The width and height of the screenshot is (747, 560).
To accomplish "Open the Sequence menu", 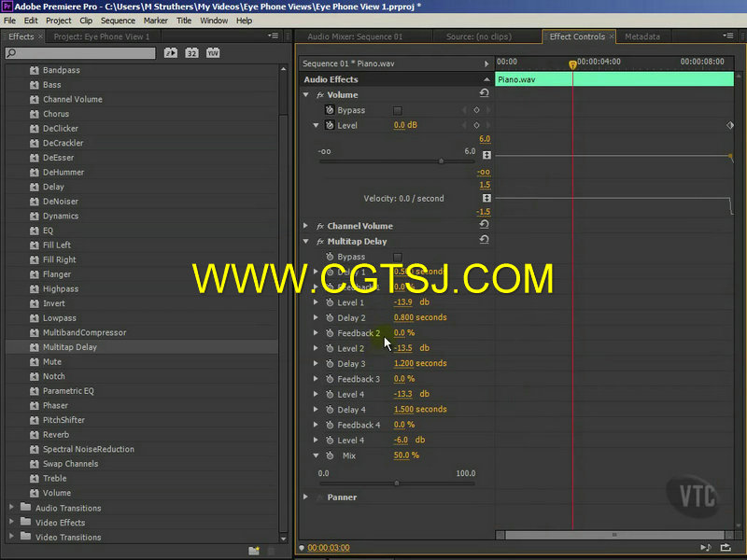I will [x=118, y=21].
